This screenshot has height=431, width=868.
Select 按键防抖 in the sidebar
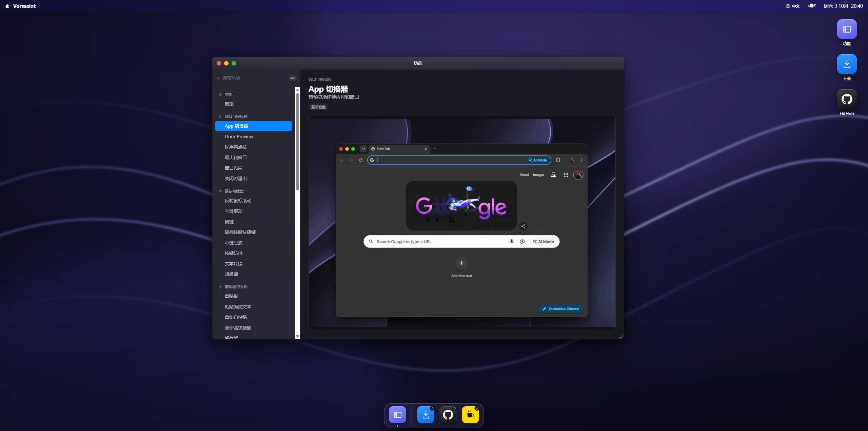(x=254, y=253)
